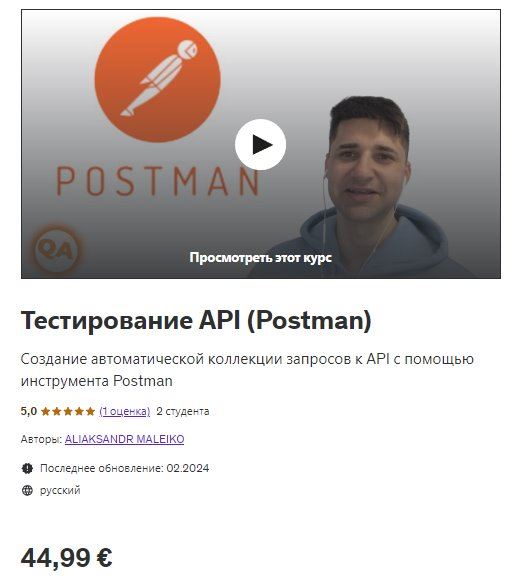This screenshot has width=519, height=579.
Task: Click the course title 'Тестирование API (Postman)'
Action: pyautogui.click(x=196, y=320)
